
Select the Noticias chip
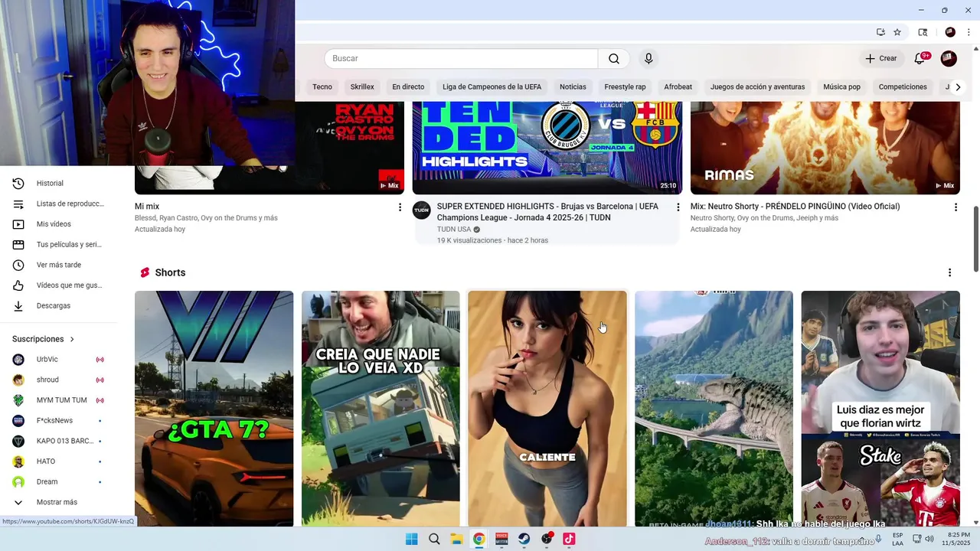[573, 87]
